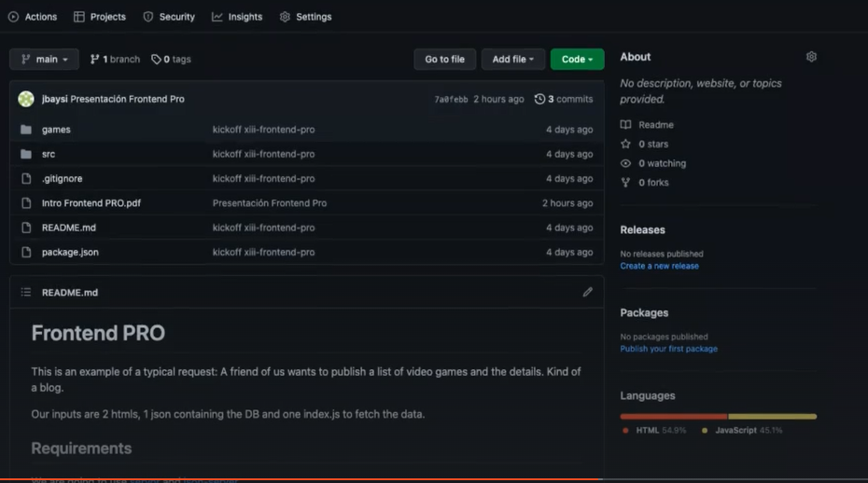This screenshot has height=483, width=868.
Task: Open JavaScript 45.1% language link
Action: click(x=742, y=431)
